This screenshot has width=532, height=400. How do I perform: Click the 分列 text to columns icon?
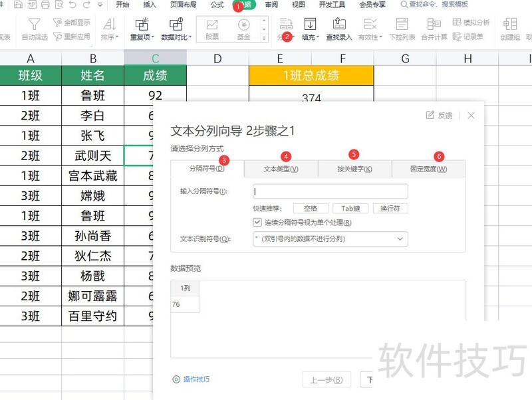(286, 25)
